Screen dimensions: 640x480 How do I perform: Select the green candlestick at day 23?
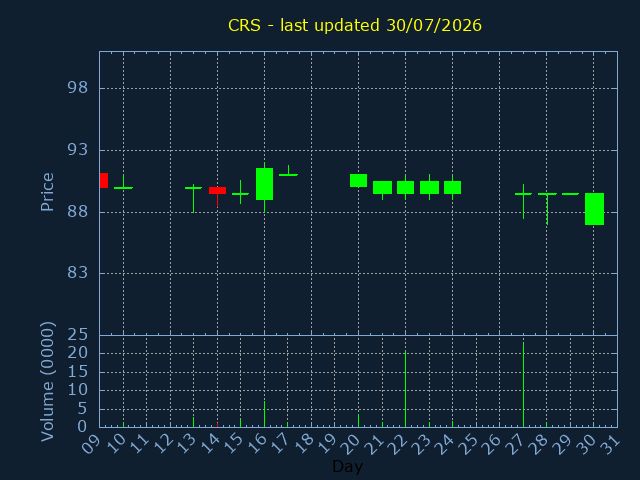coord(429,187)
